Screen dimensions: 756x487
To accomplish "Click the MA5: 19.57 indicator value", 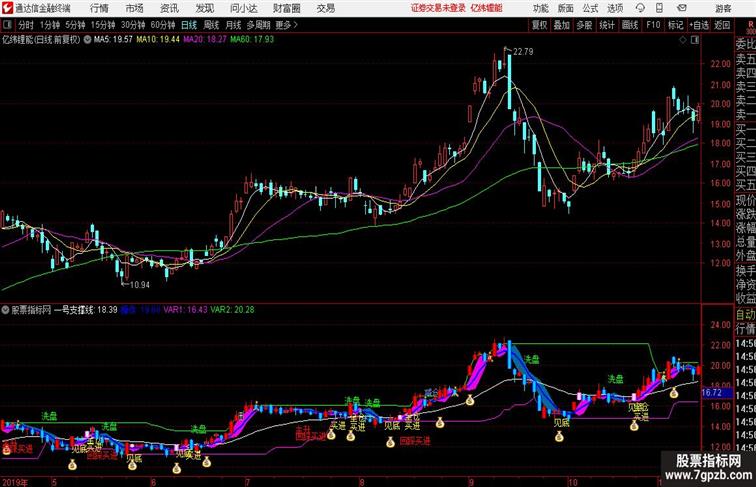I will tap(113, 40).
